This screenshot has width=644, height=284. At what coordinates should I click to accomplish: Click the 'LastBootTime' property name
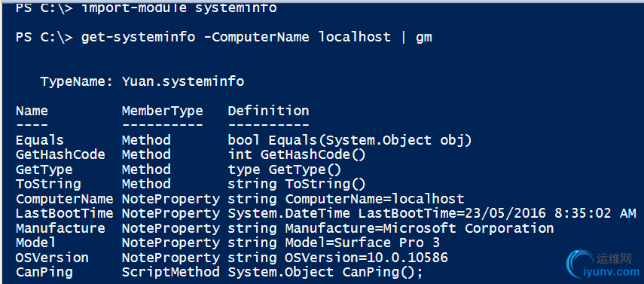coord(65,213)
